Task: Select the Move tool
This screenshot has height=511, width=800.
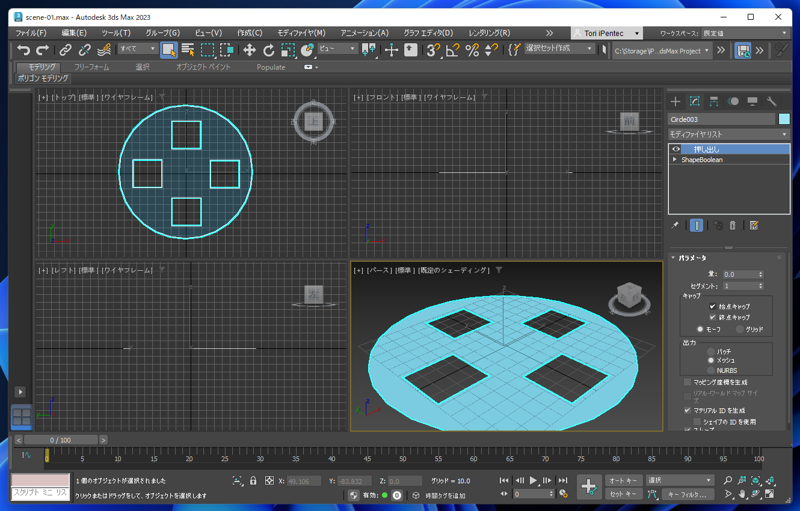Action: [x=249, y=50]
